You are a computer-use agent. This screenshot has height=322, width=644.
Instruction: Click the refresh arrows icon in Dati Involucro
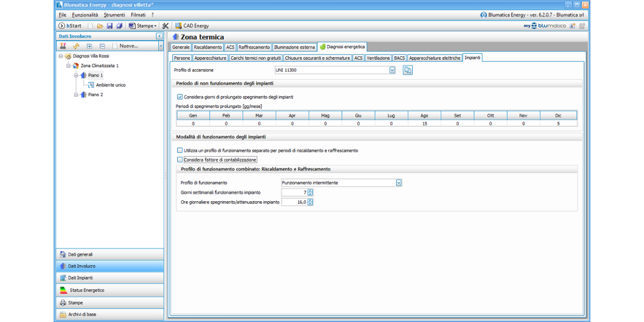pos(76,46)
